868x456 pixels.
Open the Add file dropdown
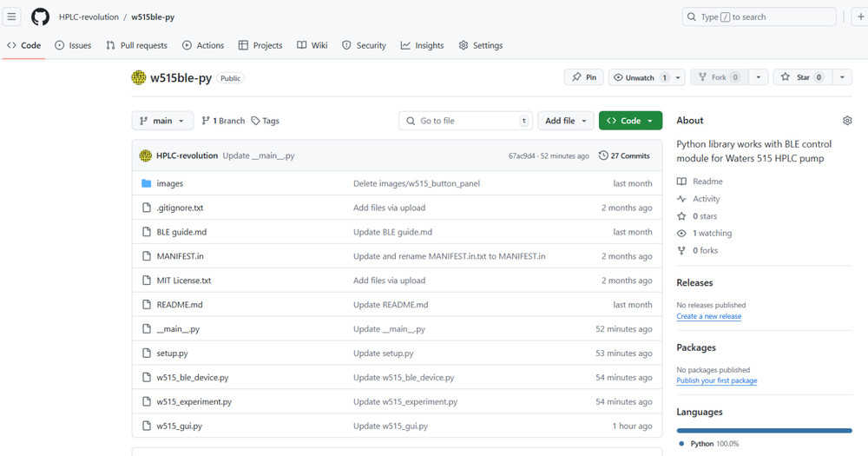[x=566, y=121]
